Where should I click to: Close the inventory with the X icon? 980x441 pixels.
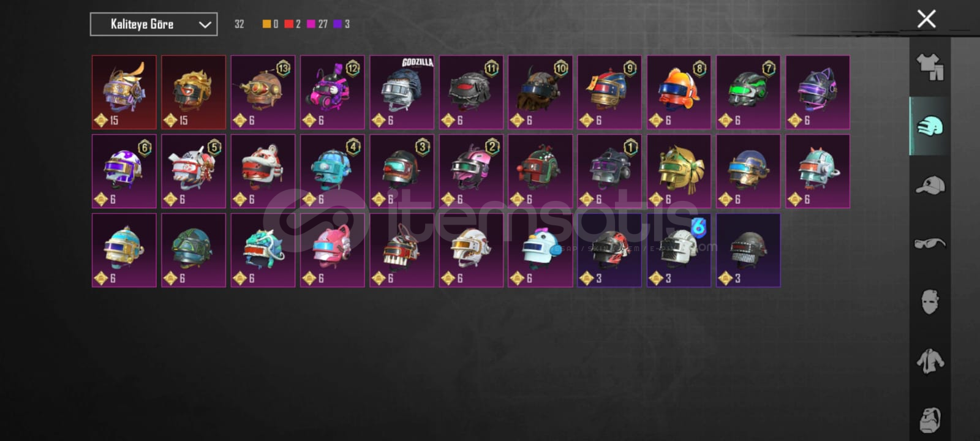[x=926, y=19]
